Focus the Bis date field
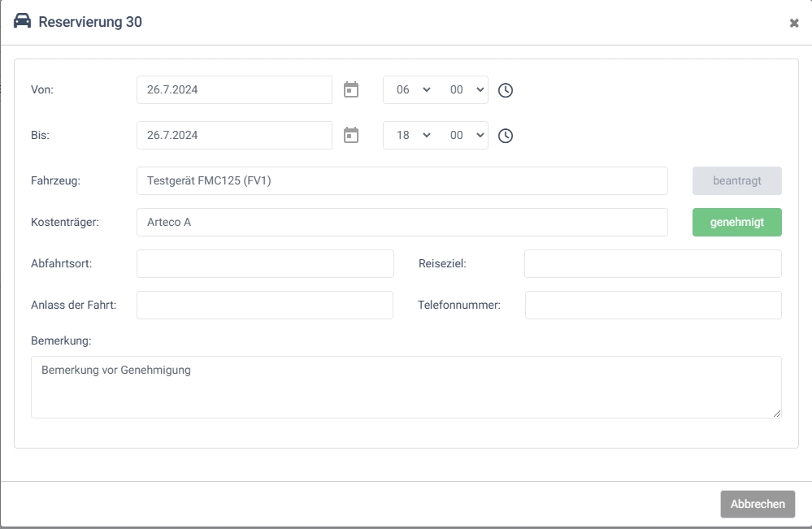 click(x=234, y=136)
